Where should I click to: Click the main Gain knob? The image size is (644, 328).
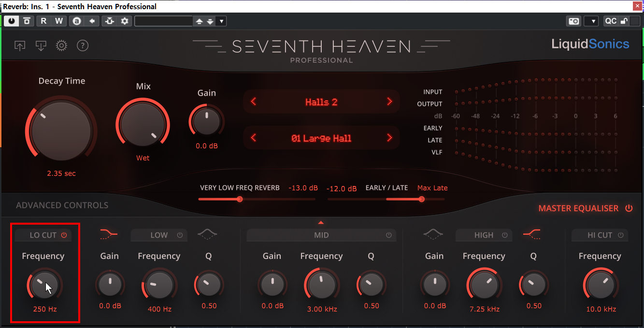pos(207,120)
